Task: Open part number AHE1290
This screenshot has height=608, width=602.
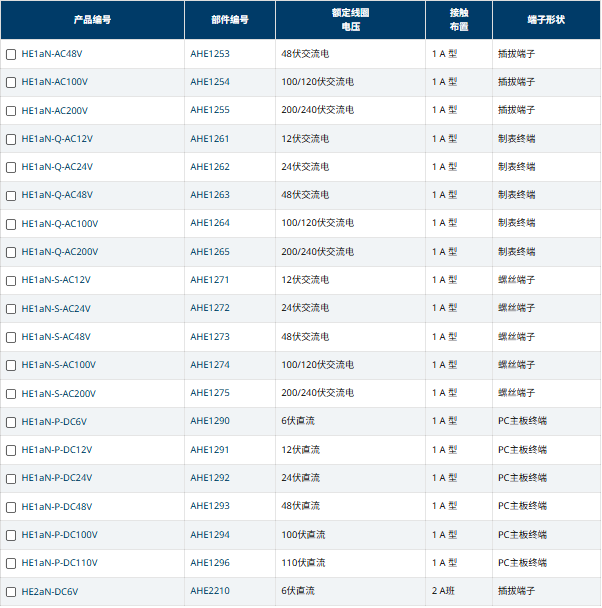Action: pyautogui.click(x=210, y=421)
